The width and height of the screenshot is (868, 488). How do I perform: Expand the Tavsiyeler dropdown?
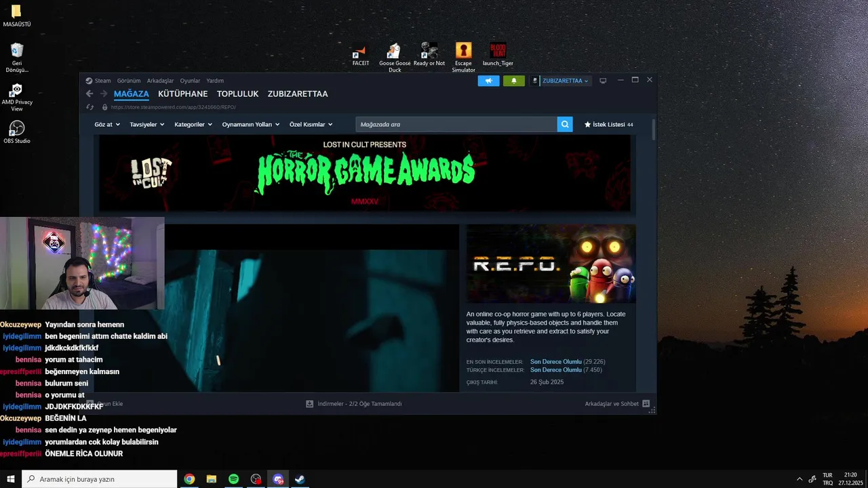coord(147,125)
